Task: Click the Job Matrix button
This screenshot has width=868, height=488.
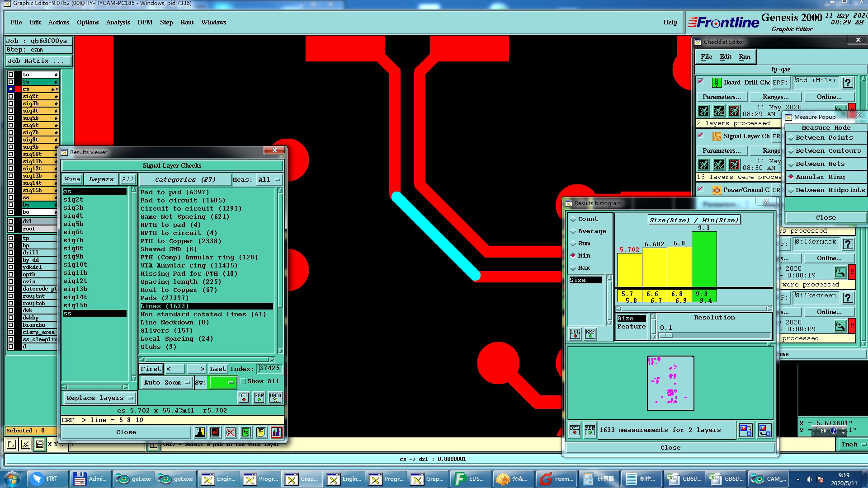Action: point(38,61)
